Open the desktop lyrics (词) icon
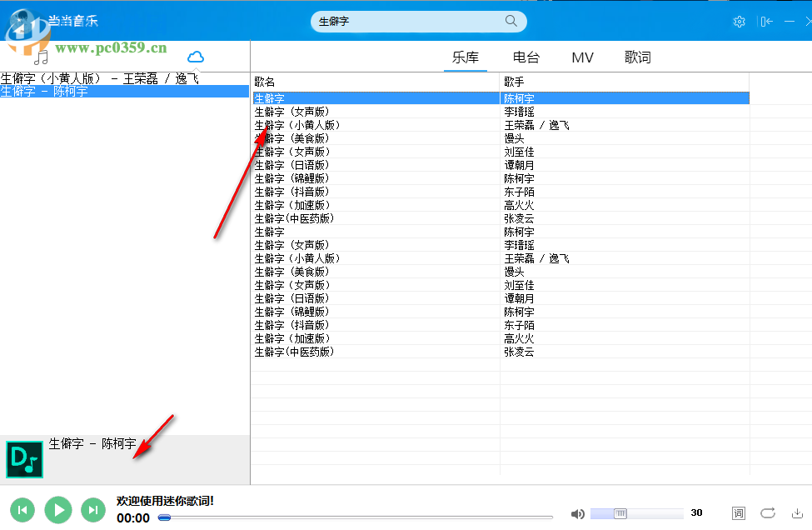 pos(738,513)
